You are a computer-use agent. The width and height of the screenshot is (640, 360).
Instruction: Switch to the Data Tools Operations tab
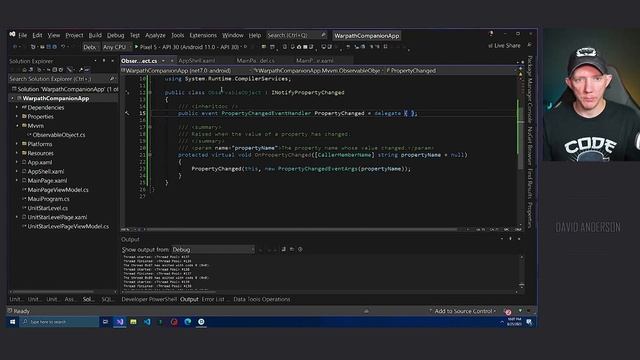tap(262, 299)
